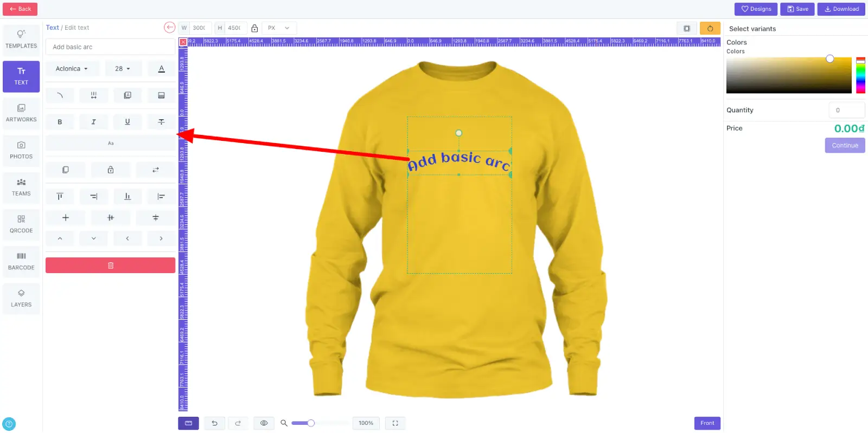
Task: Open the Artworks sidebar panel
Action: 21,113
